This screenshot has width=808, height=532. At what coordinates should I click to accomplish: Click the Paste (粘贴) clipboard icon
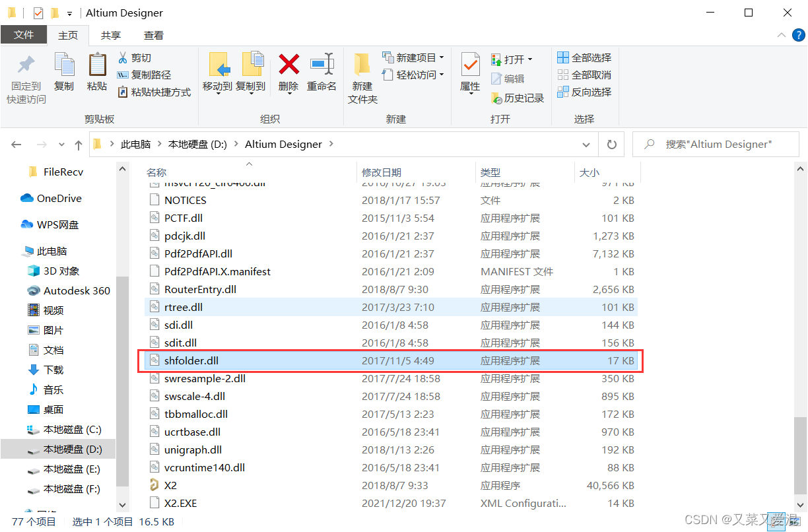pyautogui.click(x=97, y=65)
